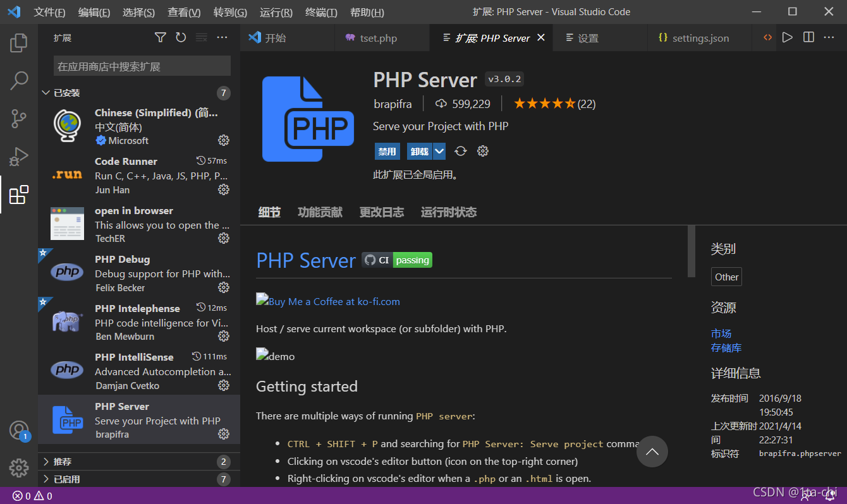Click the extension search input field
This screenshot has height=504, width=847.
pyautogui.click(x=142, y=66)
